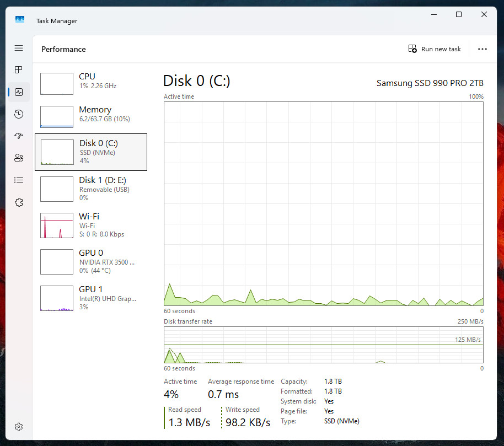Screen dimensions: 504x446
Task: Select the Memory performance entry
Action: (x=91, y=116)
